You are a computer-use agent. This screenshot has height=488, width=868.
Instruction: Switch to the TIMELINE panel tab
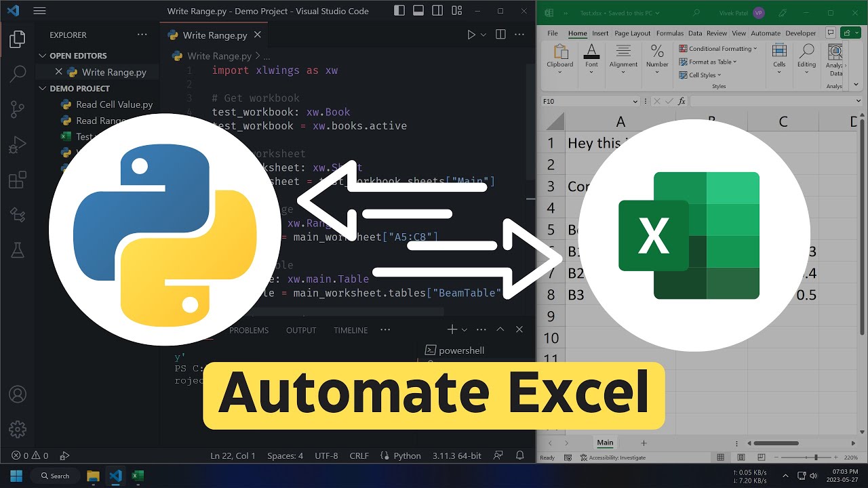351,330
